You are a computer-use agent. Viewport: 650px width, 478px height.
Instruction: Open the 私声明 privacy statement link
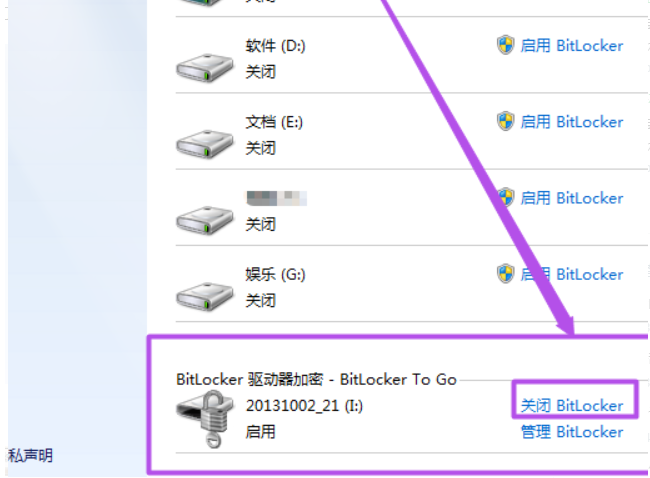(30, 456)
